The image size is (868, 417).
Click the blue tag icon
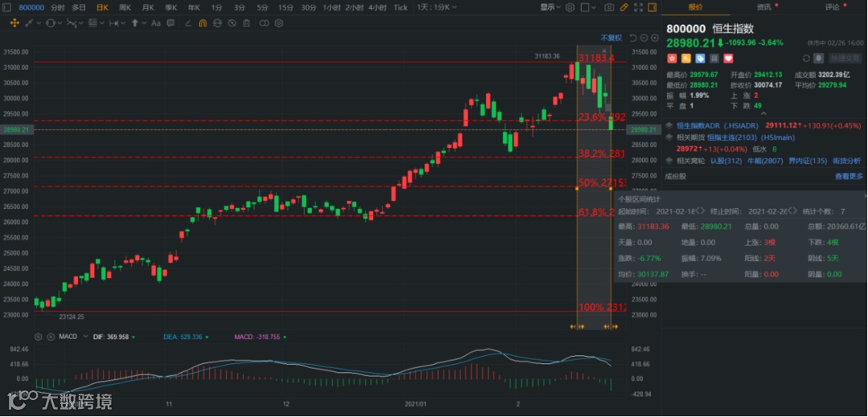click(700, 58)
